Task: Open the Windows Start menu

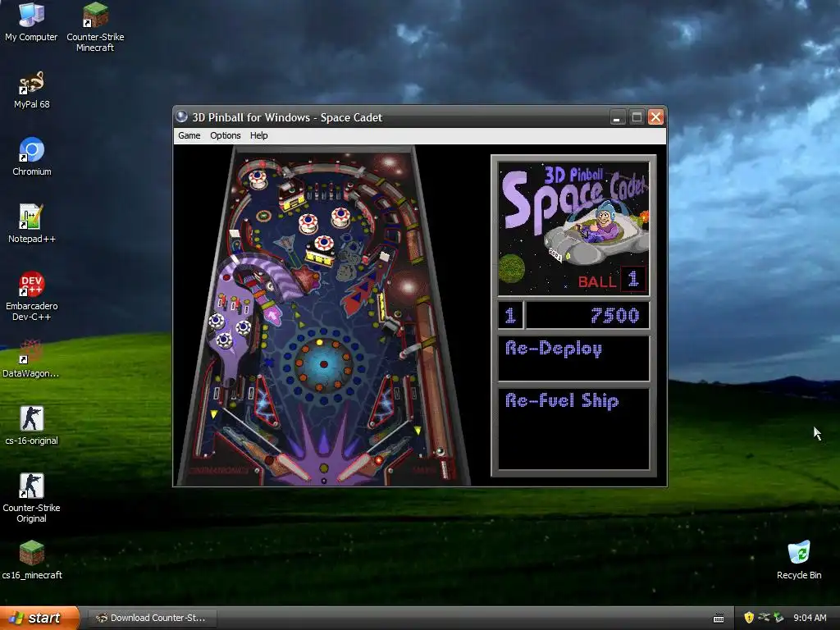Action: point(39,618)
